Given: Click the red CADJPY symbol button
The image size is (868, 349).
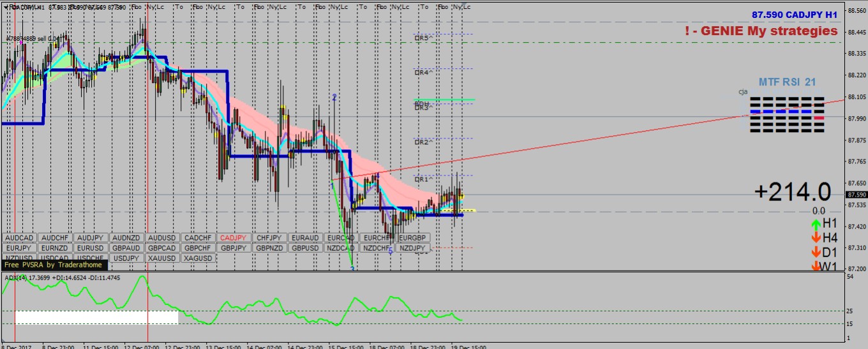Looking at the screenshot, I should click(234, 237).
